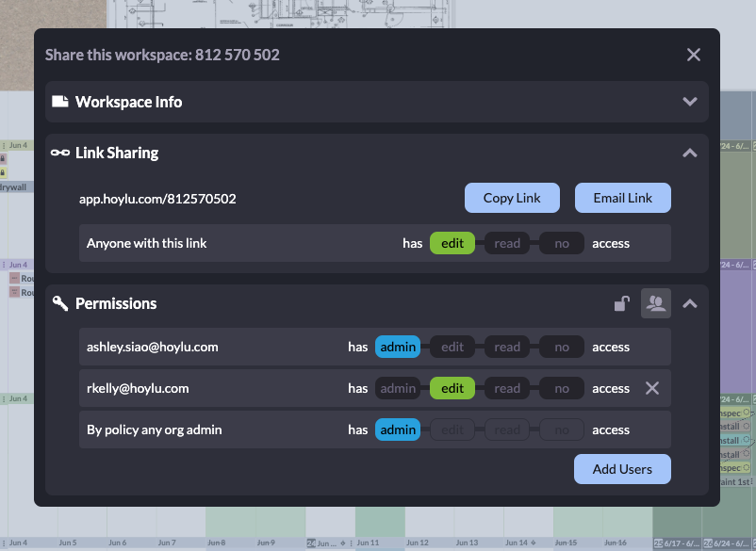Select edit access for rkelly@hoylu.com

pyautogui.click(x=452, y=388)
